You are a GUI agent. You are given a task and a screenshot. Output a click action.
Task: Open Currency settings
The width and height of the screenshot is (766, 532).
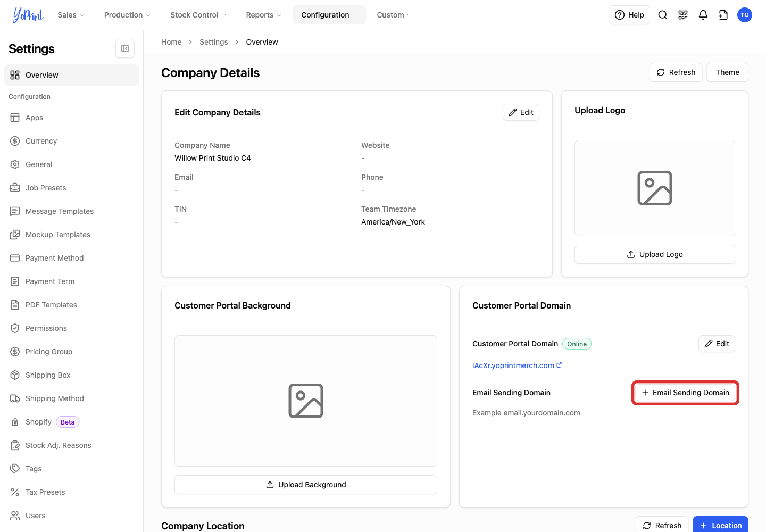(71, 141)
